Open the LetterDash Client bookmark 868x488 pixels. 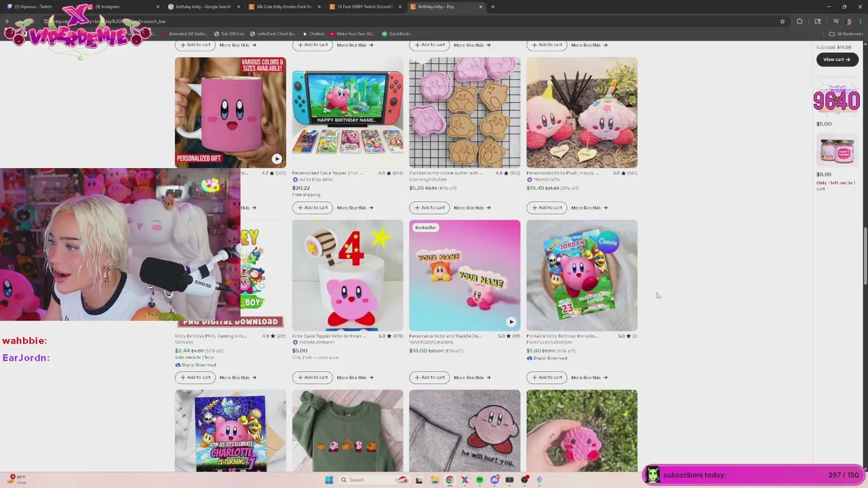[273, 34]
